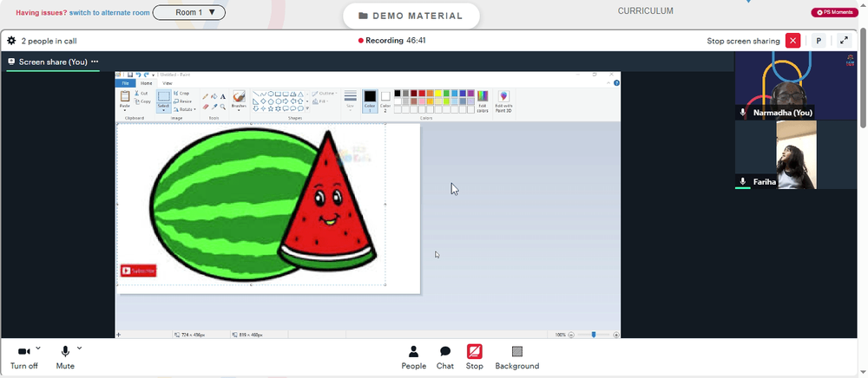Select the pentagon shape in Shapes gallery

click(271, 101)
